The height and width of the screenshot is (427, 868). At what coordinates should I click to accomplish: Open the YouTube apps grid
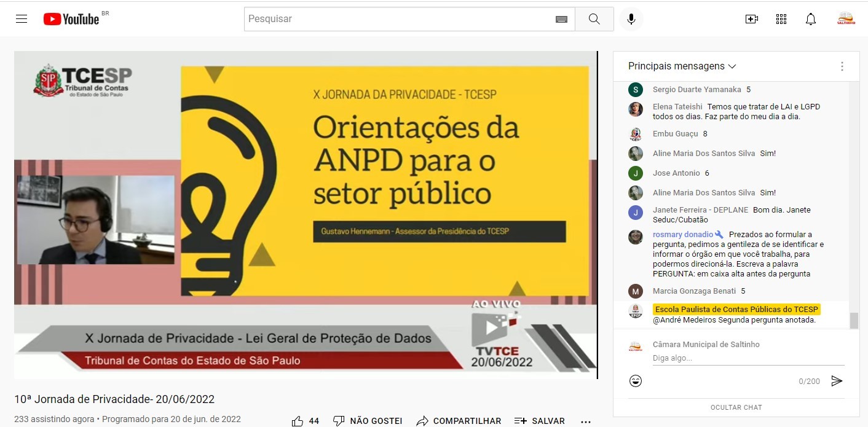781,19
